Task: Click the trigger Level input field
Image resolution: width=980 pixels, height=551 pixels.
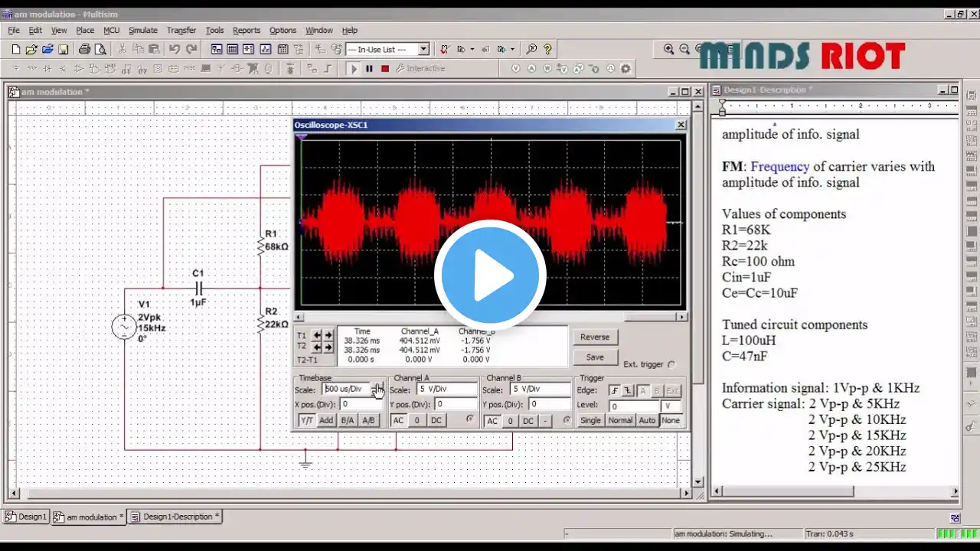Action: point(634,406)
